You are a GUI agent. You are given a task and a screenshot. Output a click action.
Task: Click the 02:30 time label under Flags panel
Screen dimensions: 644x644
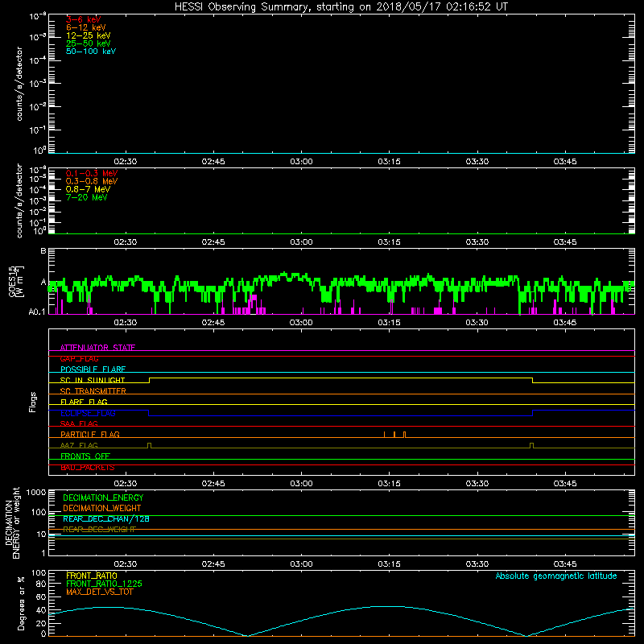click(126, 484)
